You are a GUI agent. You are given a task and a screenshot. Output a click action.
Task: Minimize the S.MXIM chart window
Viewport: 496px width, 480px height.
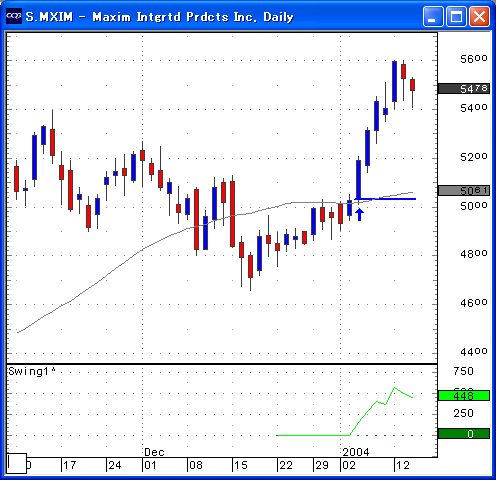[x=433, y=16]
